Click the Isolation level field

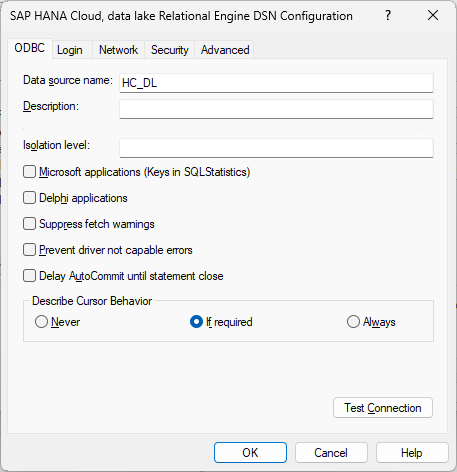(x=276, y=148)
